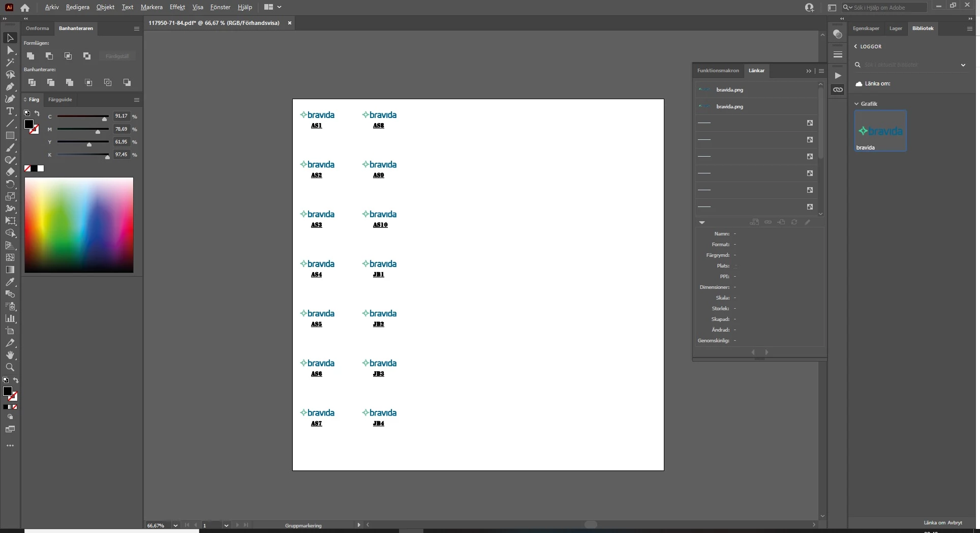
Task: Swap fill and stroke in Färg panel
Action: (37, 113)
